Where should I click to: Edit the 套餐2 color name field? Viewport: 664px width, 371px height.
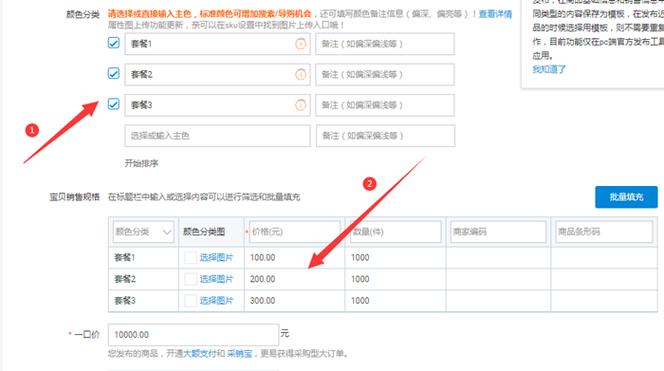coord(217,75)
